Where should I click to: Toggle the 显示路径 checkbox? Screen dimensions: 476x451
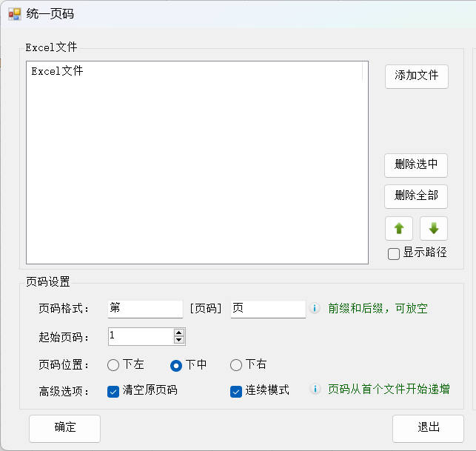tap(394, 253)
